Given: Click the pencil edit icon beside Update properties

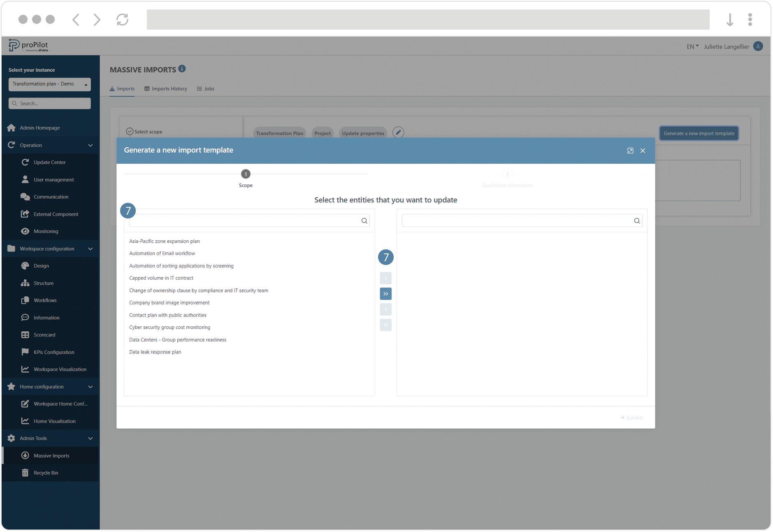Looking at the screenshot, I should tap(398, 132).
